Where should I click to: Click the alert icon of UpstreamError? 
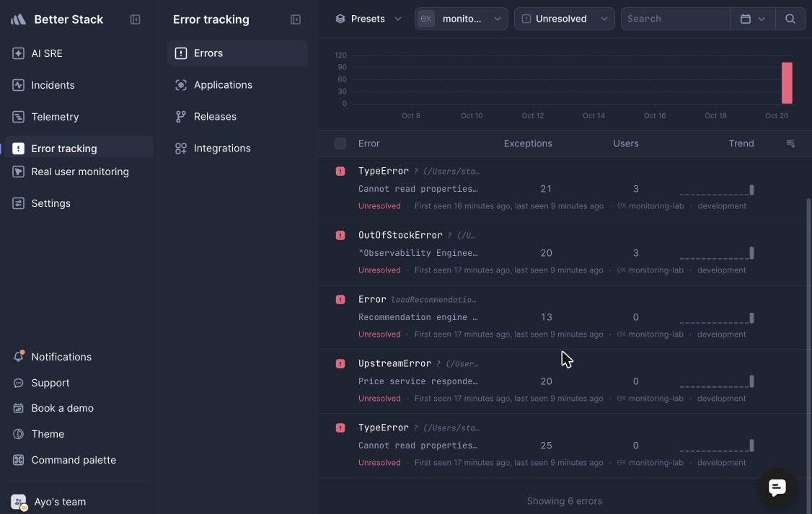(x=340, y=364)
